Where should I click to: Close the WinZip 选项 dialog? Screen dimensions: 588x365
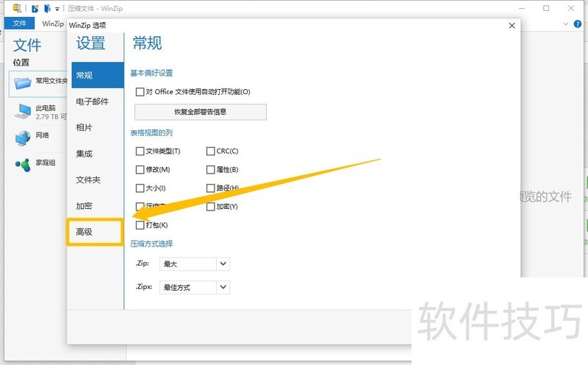pos(512,26)
